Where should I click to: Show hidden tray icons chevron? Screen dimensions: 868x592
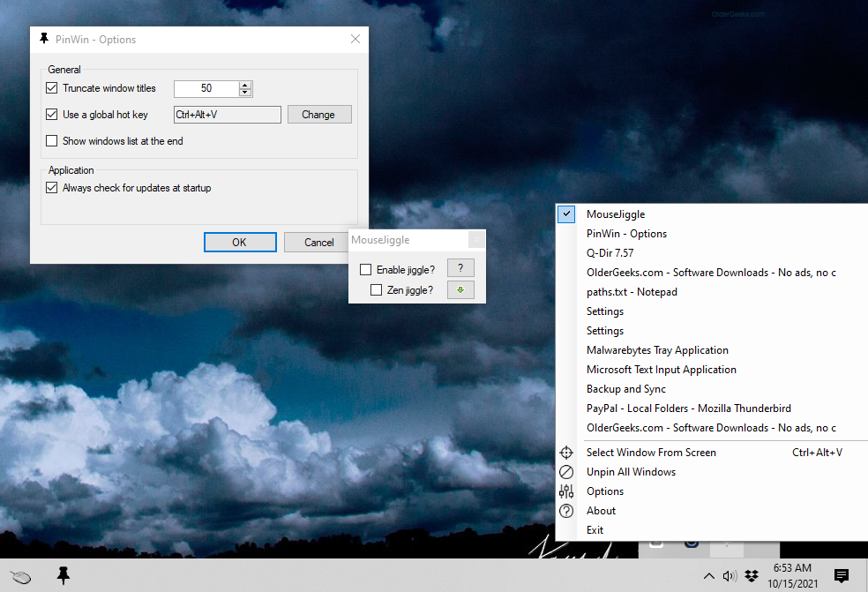click(708, 576)
